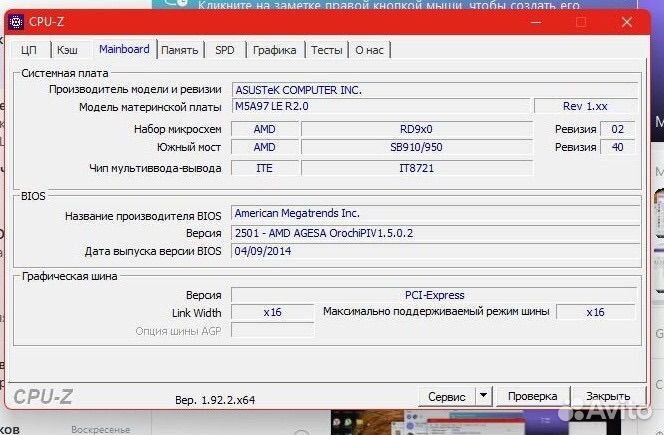Open the ЦП tab
The image size is (664, 435).
point(29,50)
